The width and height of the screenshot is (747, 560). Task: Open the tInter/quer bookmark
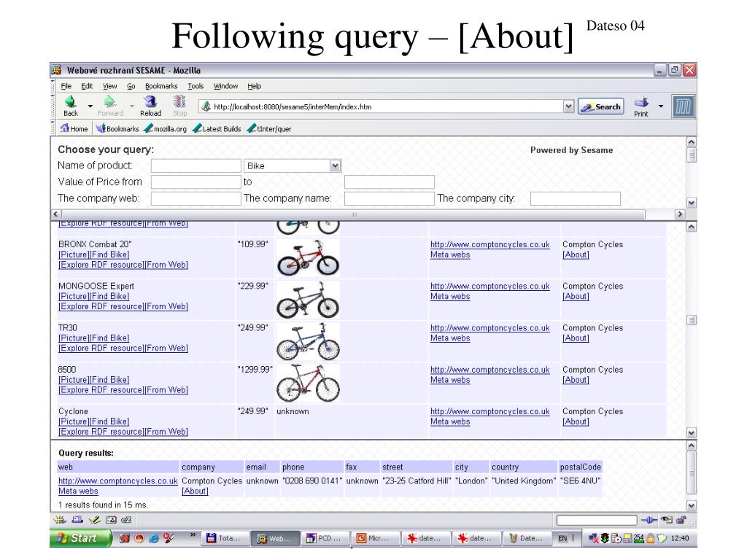click(269, 128)
